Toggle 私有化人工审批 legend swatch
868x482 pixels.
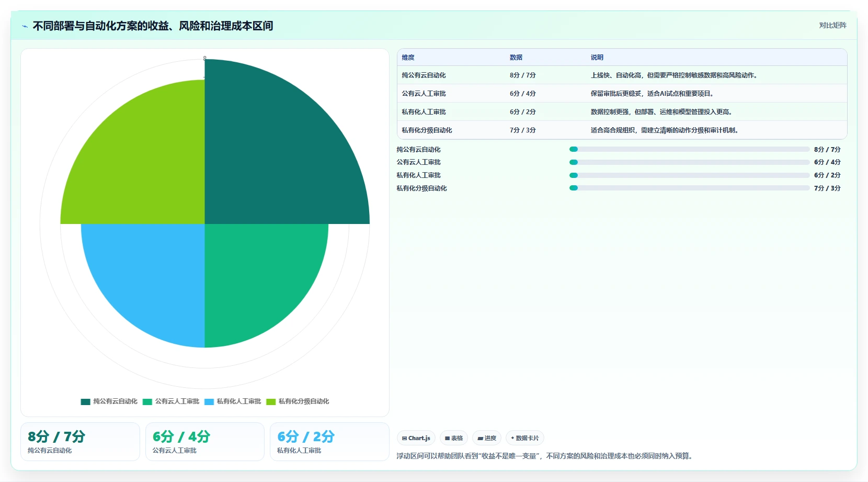pos(209,402)
